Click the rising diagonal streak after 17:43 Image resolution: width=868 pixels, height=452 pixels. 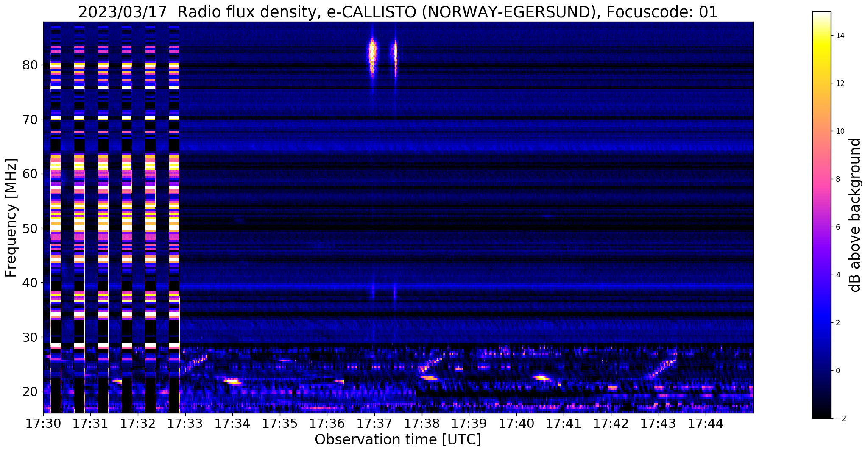[x=662, y=368]
